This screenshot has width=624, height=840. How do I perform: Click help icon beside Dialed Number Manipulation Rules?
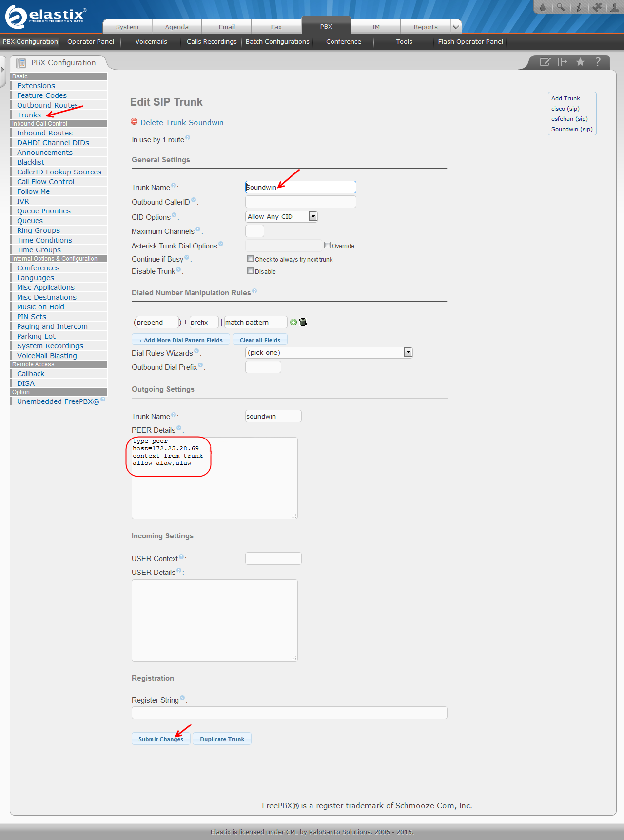click(x=254, y=291)
